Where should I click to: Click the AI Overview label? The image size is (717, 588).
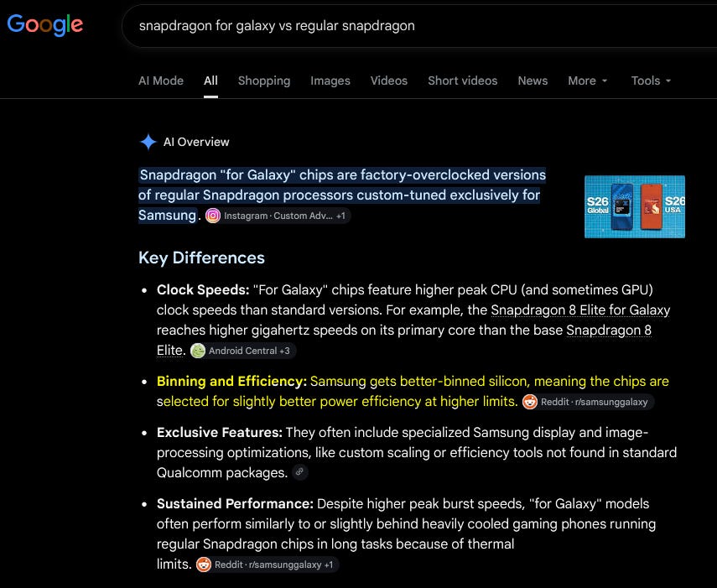pyautogui.click(x=196, y=142)
